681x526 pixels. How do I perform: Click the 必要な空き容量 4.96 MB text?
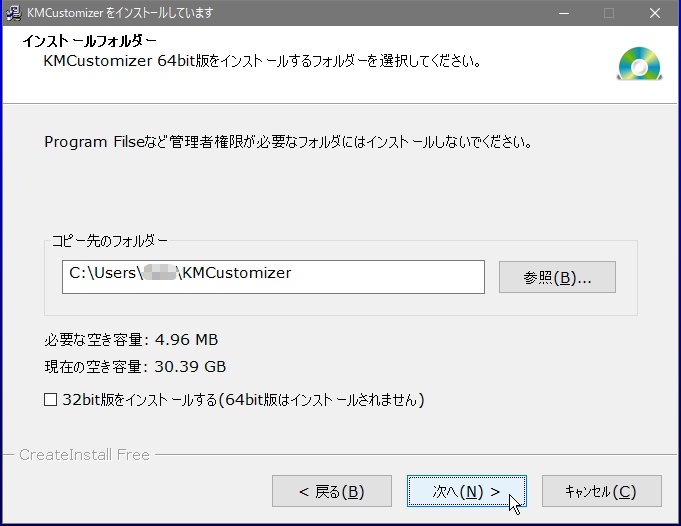click(131, 338)
